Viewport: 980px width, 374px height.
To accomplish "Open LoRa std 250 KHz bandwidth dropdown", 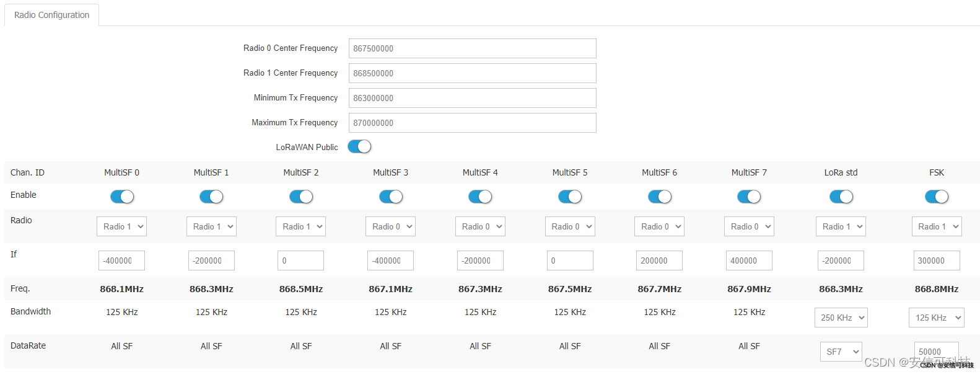I will tap(841, 318).
